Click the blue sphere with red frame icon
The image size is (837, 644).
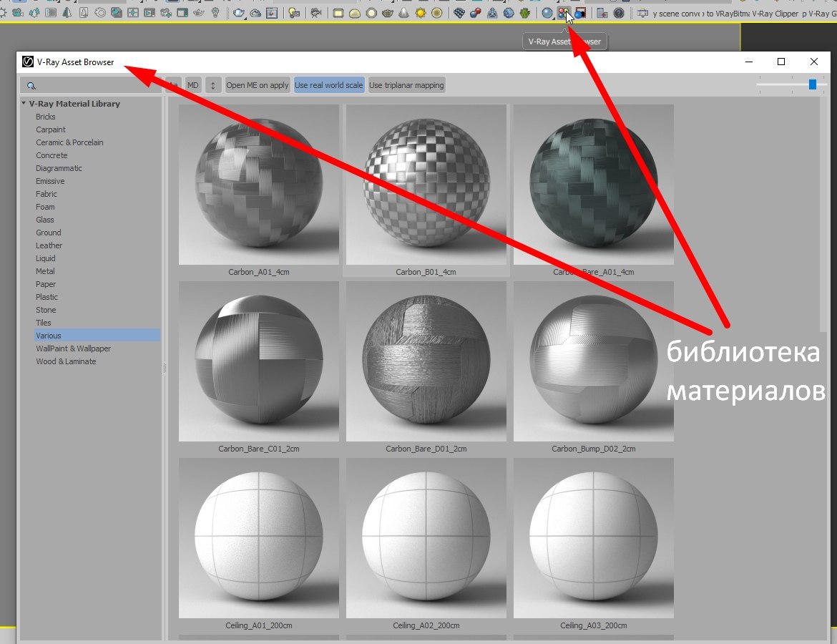point(580,13)
